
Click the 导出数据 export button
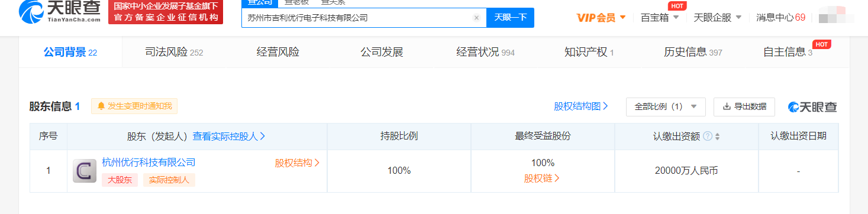coord(745,106)
